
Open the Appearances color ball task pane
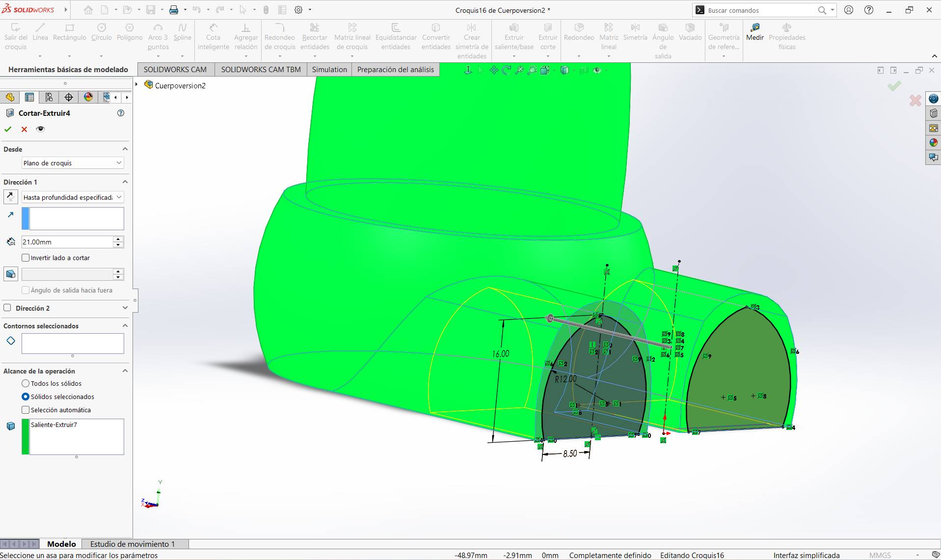pos(934,143)
